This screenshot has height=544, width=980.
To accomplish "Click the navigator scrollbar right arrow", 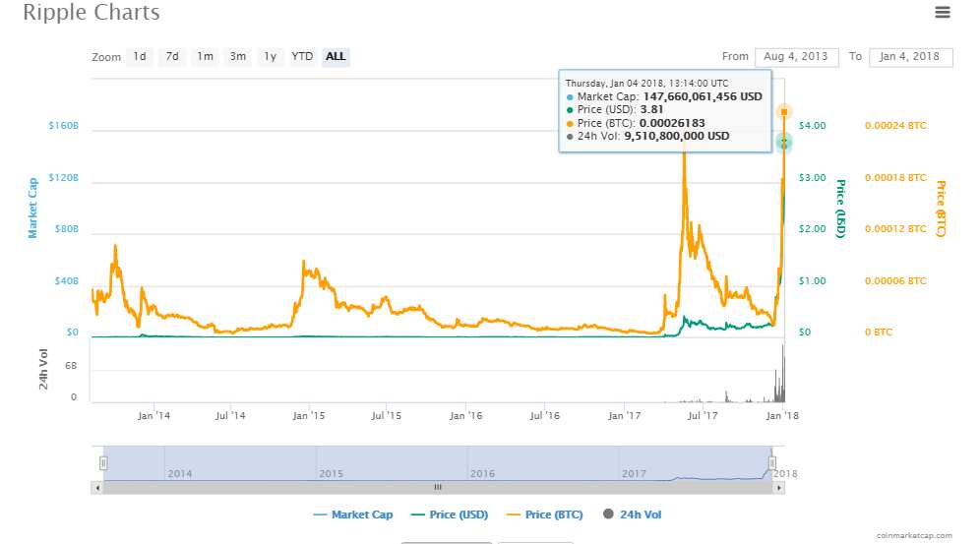I will (x=778, y=487).
